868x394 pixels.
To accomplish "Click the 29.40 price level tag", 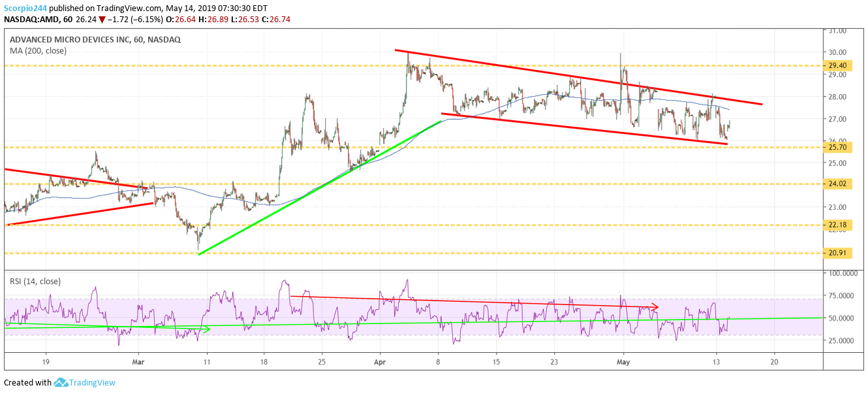I will tap(837, 65).
